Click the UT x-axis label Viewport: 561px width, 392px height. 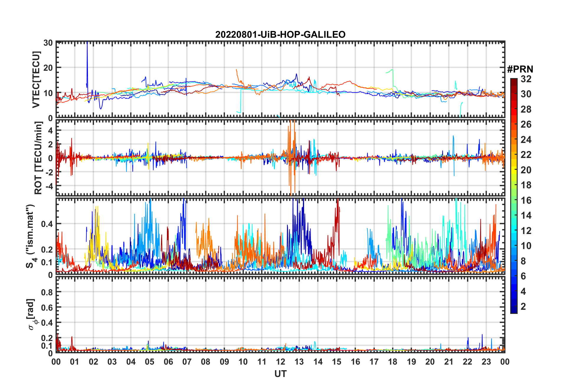click(x=280, y=374)
